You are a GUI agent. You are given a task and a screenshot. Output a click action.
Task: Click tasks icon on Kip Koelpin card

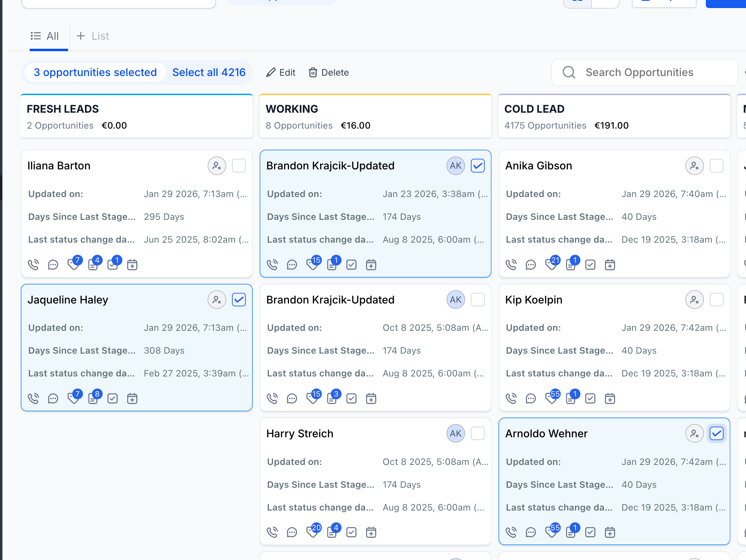tap(590, 399)
